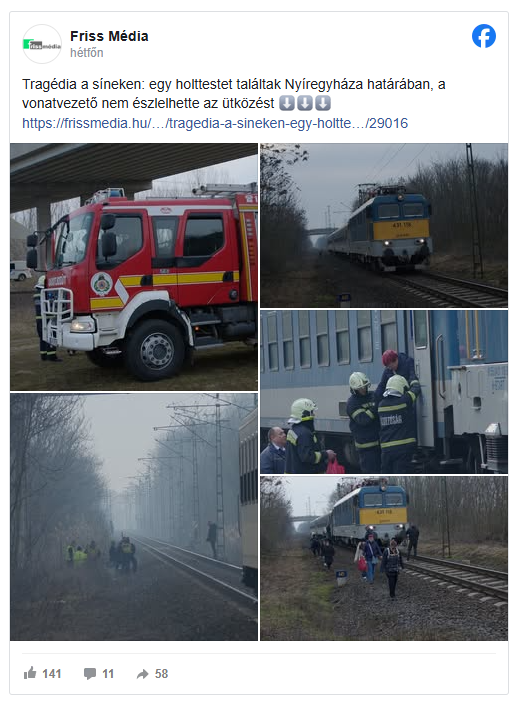Screen dimensions: 528x702
Task: Open the approaching locomotive photo
Action: [384, 225]
